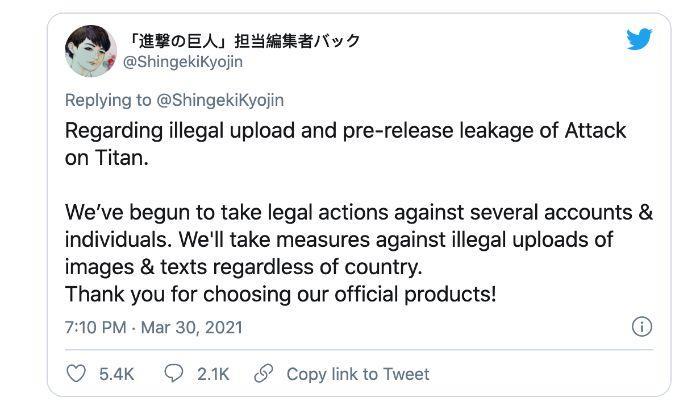Click the chain link icon
Viewport: 700px width, 405px height.
pyautogui.click(x=264, y=373)
